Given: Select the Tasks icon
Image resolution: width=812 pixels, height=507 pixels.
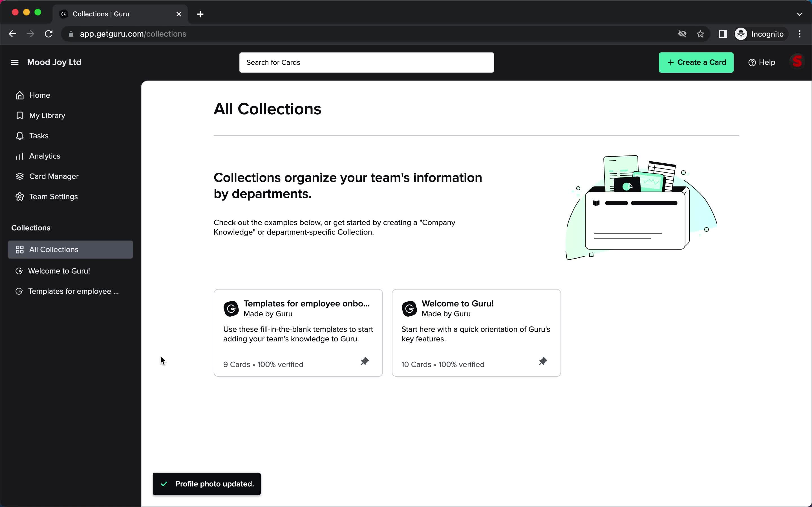Looking at the screenshot, I should tap(19, 135).
